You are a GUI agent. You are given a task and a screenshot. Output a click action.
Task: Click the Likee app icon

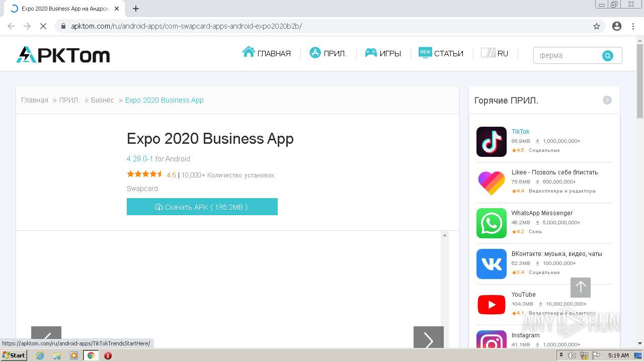point(492,183)
